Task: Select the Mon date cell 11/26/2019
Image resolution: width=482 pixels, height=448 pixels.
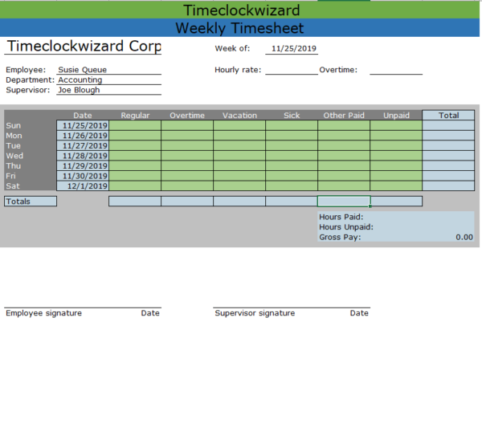Action: click(83, 136)
